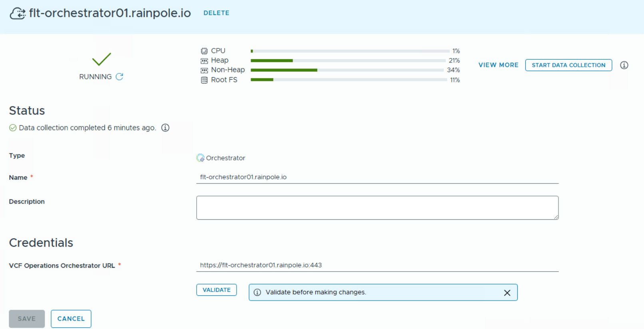This screenshot has width=644, height=329.
Task: Click the Non-Heap memory icon
Action: (x=204, y=70)
